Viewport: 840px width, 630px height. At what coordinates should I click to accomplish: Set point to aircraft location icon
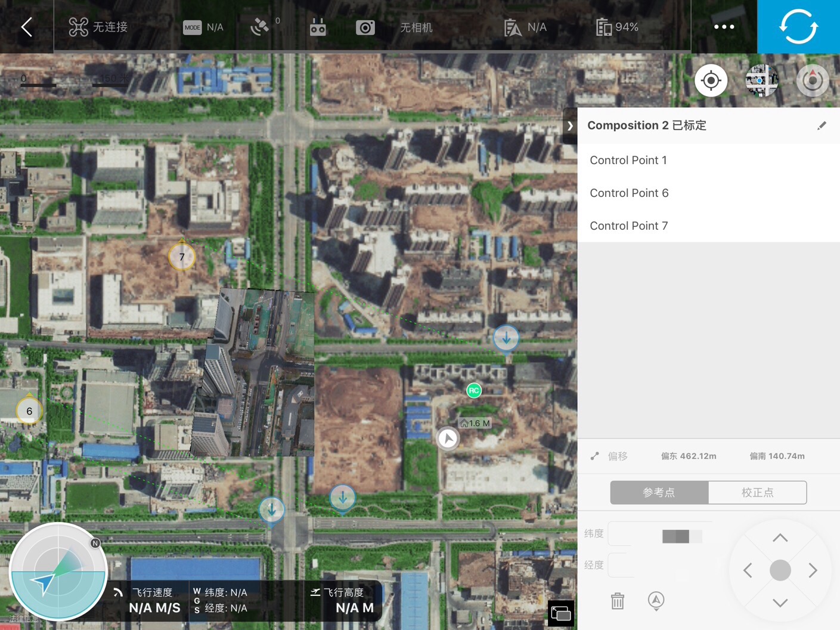pos(656,601)
